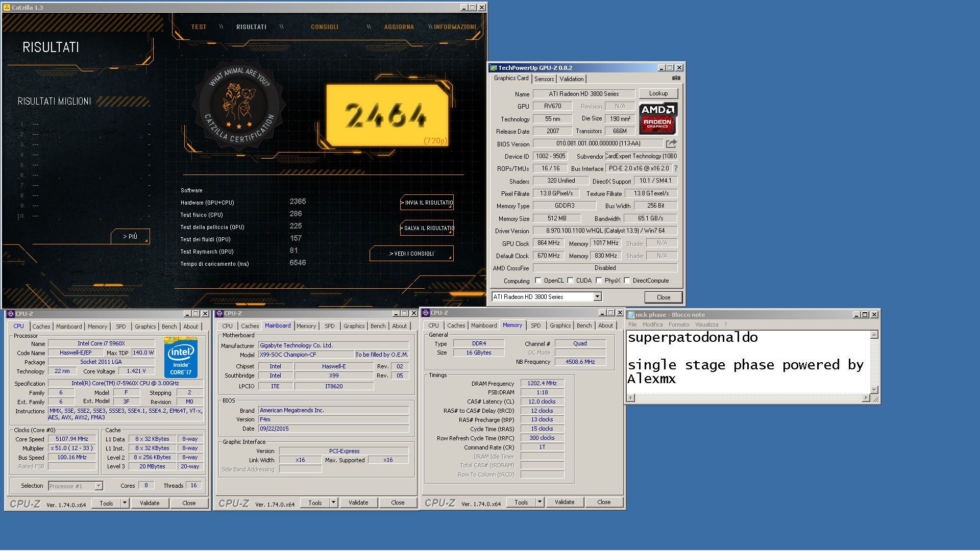Click Notepad vertical scrollbar up arrow

tap(874, 335)
